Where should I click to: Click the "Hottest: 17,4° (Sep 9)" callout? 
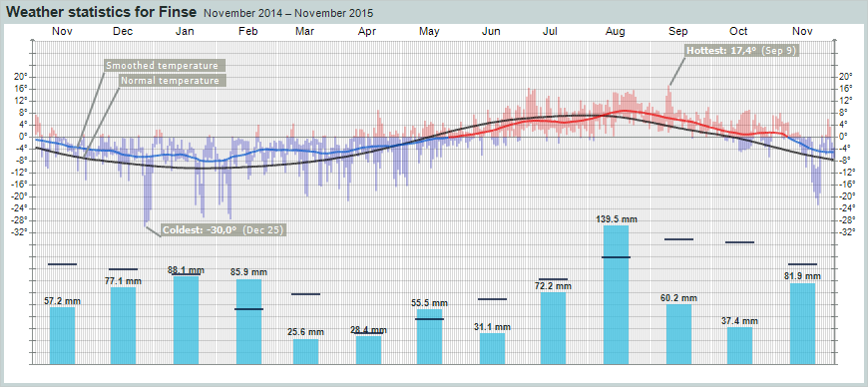pos(741,51)
